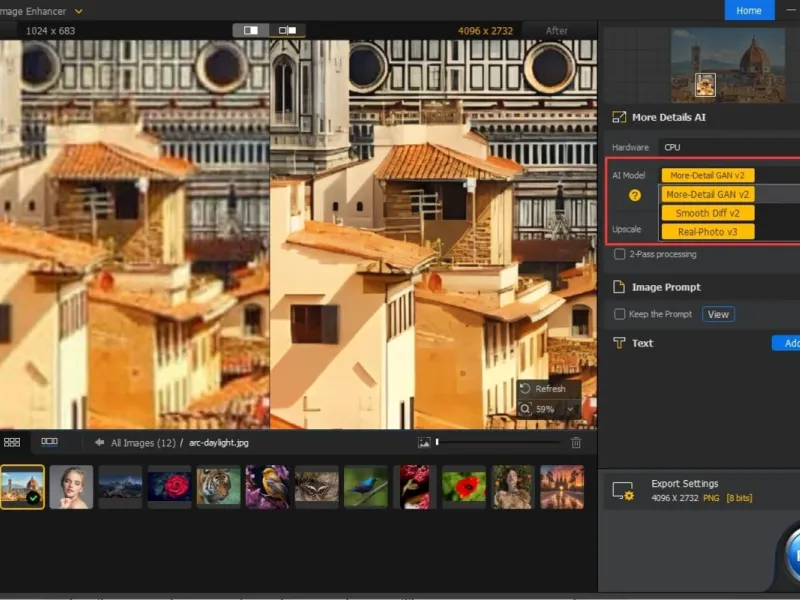This screenshot has height=600, width=800.
Task: Click the More Details AI icon
Action: point(619,117)
